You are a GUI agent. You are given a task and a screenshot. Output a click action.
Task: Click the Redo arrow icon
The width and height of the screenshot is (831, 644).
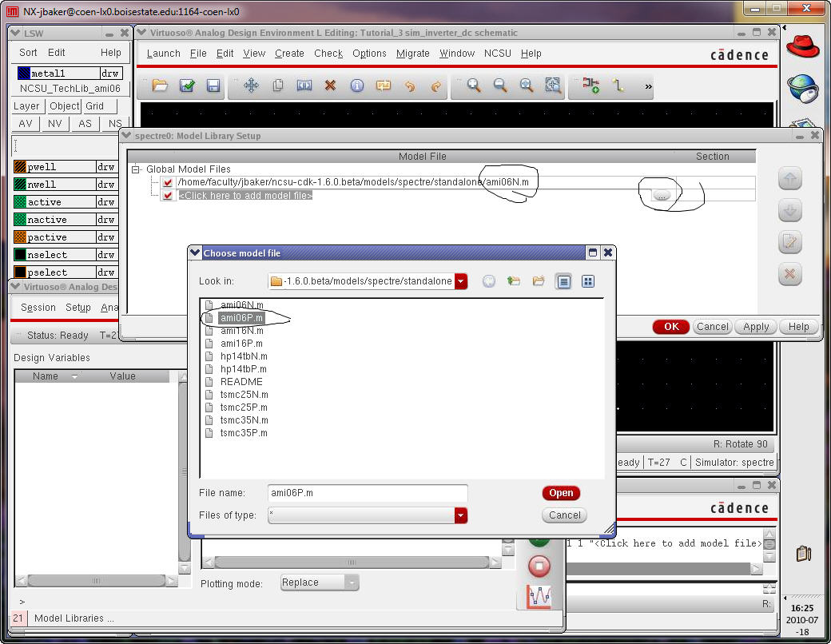435,85
